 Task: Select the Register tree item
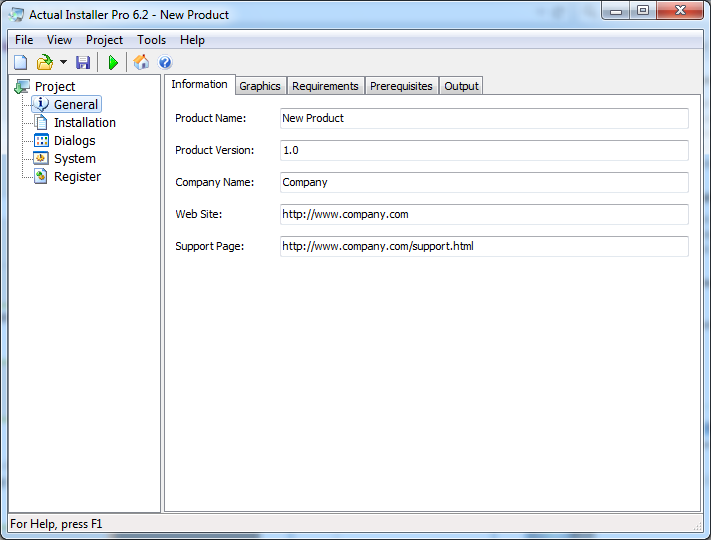coord(78,176)
